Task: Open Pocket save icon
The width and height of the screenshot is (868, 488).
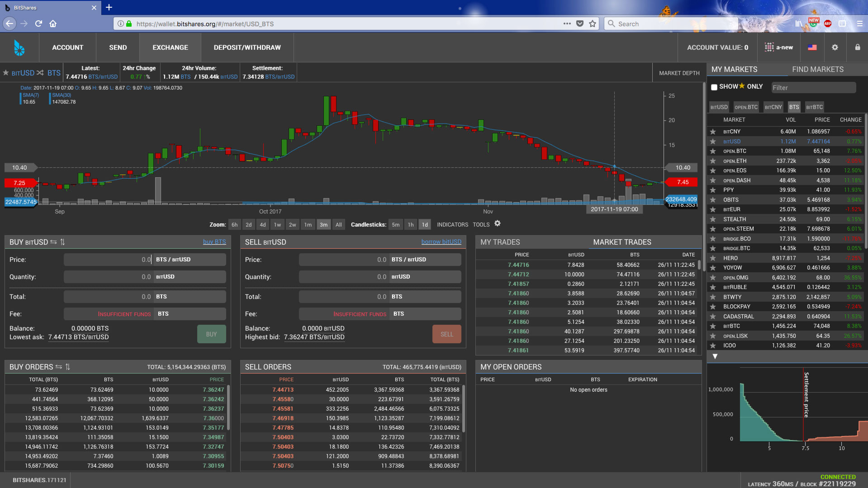Action: [x=580, y=24]
